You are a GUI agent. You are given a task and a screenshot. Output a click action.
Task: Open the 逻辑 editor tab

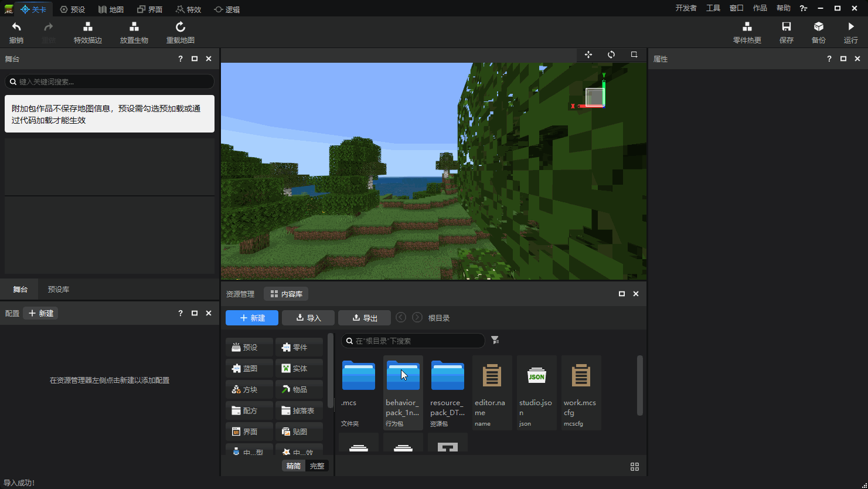coord(227,9)
